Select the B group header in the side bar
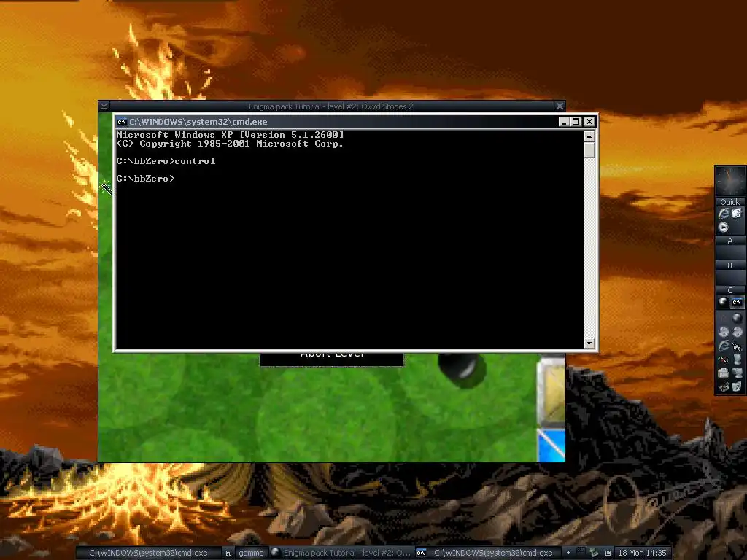747x560 pixels. [x=730, y=265]
